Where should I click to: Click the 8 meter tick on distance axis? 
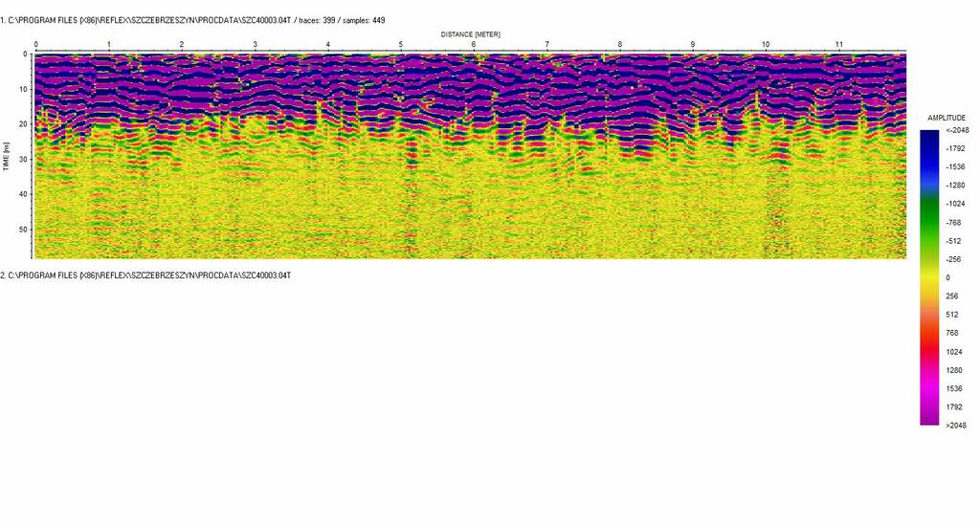point(620,45)
